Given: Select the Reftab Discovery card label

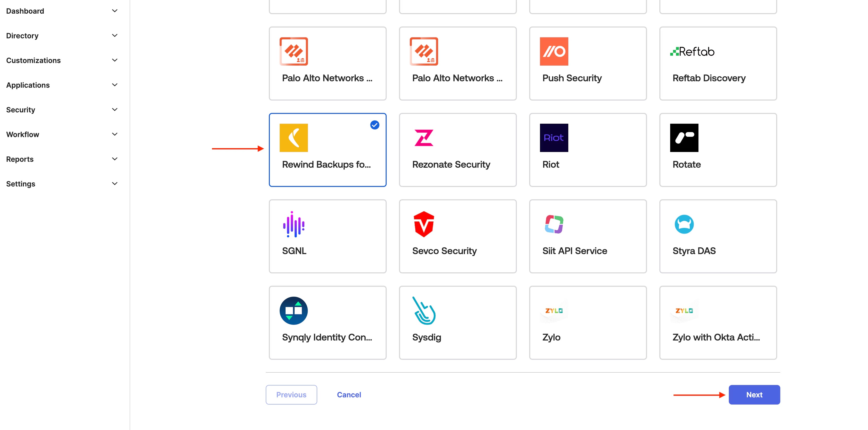Looking at the screenshot, I should pyautogui.click(x=709, y=78).
